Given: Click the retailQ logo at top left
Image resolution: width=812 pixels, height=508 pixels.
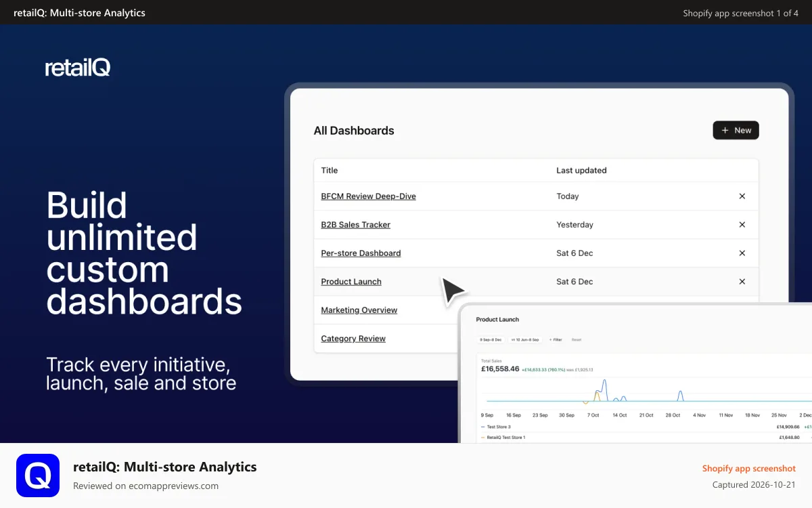Looking at the screenshot, I should coord(77,68).
